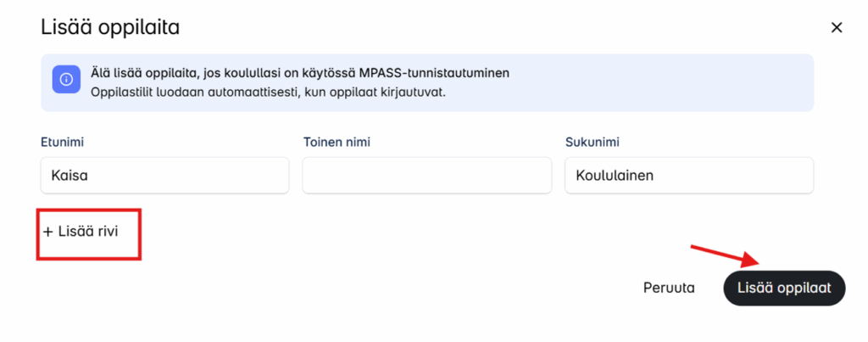Click the Lisää oppilaita dialog heading
Screen dimensions: 868x342
pos(110,27)
